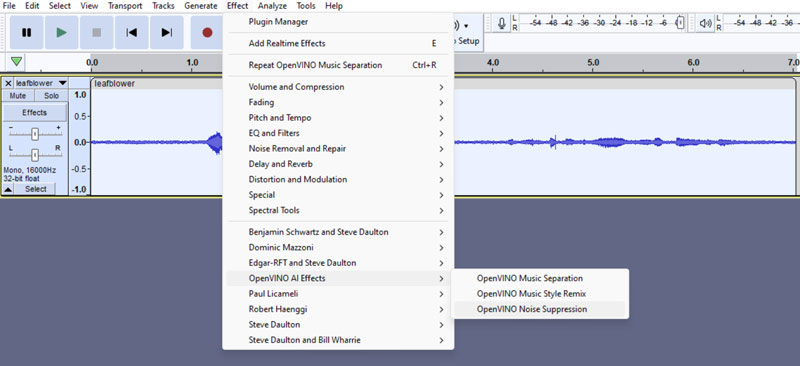
Task: Expand the Distortion and Modulation submenu
Action: pos(338,179)
